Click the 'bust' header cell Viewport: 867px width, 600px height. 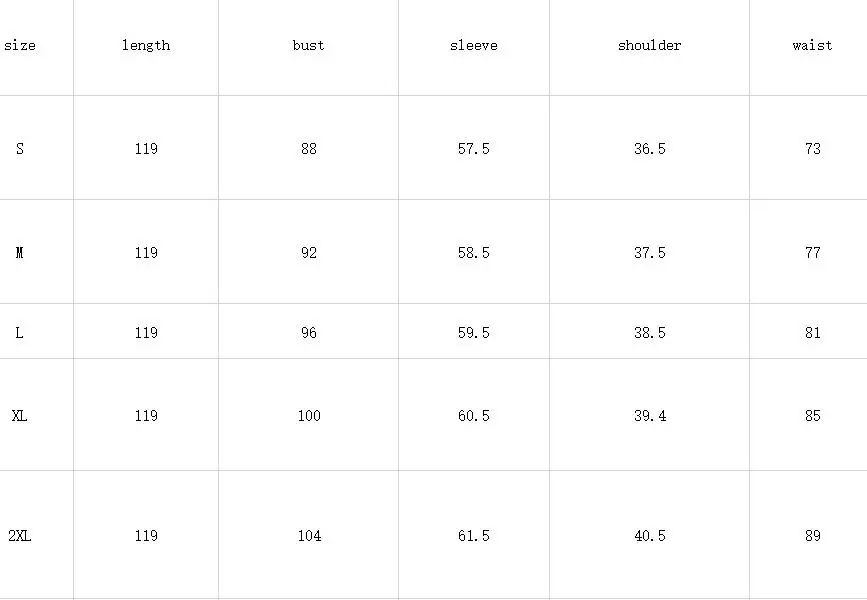(x=309, y=48)
